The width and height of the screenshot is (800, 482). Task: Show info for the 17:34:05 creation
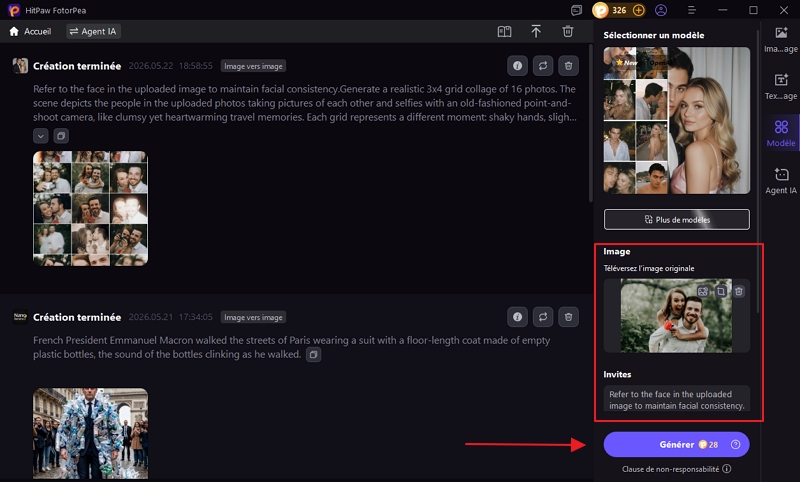point(517,317)
